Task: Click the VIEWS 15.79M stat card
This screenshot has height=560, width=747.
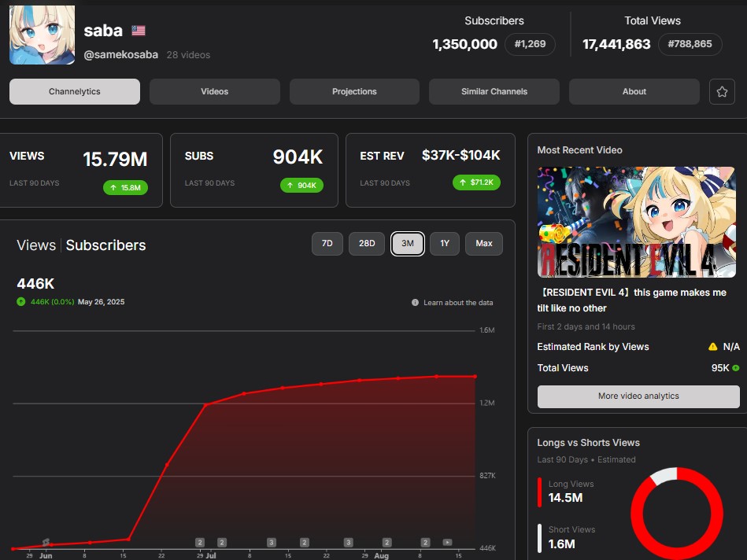Action: pos(80,171)
